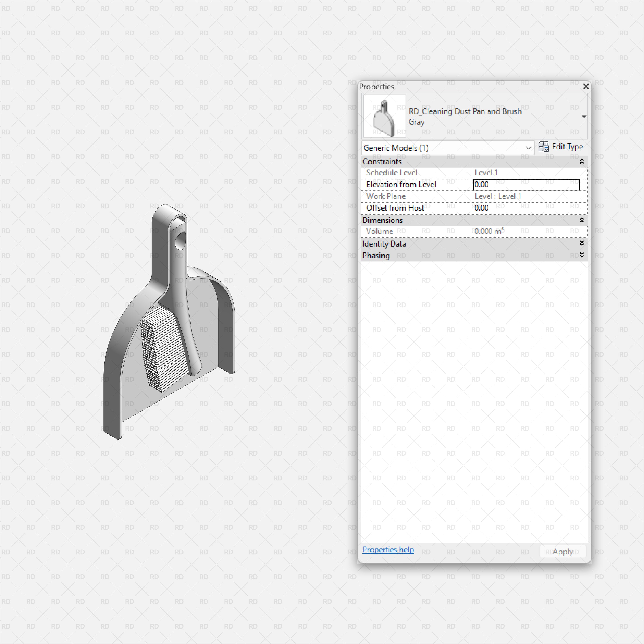Collapse the Constraints section chevron
Screen dimensions: 644x644
(x=582, y=161)
